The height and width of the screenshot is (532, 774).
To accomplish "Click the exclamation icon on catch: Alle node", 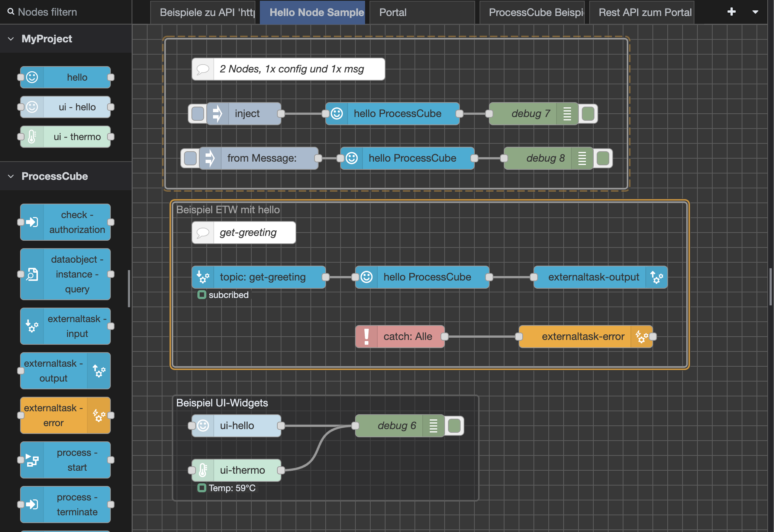I will point(367,337).
